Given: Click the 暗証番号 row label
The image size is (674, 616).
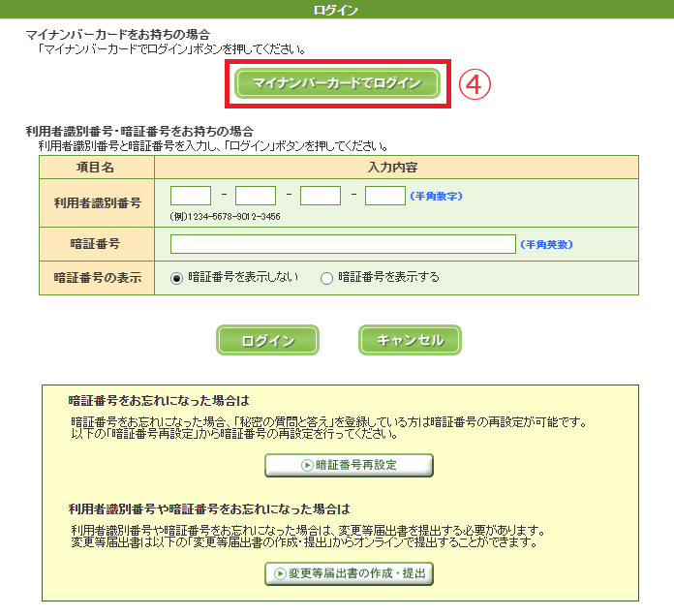Looking at the screenshot, I should [x=95, y=244].
